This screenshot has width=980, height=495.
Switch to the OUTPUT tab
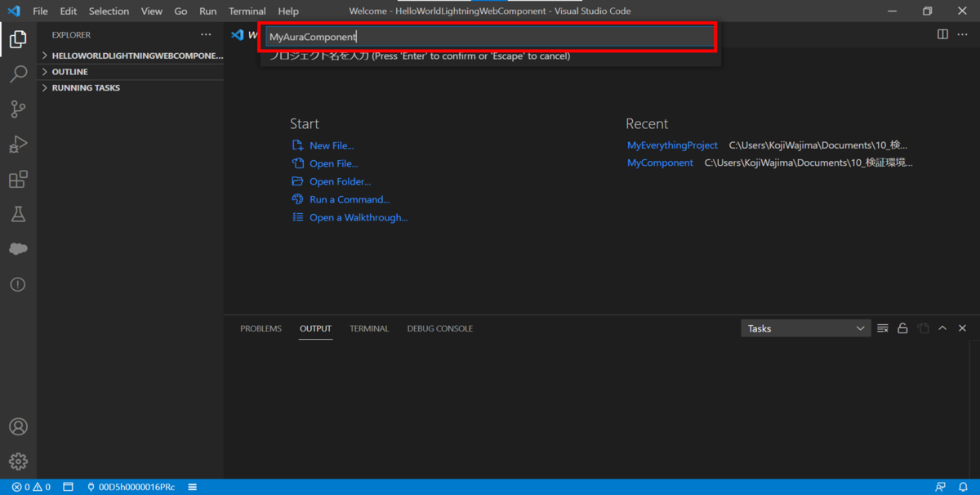[x=315, y=328]
